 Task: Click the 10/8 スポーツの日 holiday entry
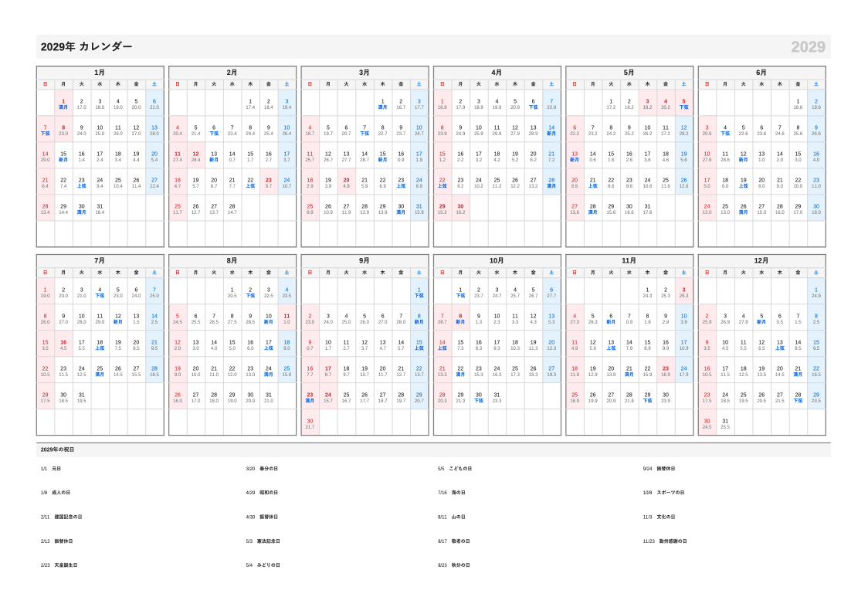(x=663, y=492)
